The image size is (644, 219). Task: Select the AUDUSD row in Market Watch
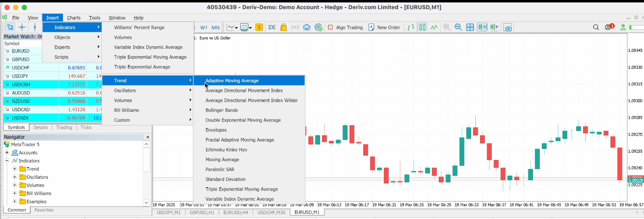[x=52, y=93]
